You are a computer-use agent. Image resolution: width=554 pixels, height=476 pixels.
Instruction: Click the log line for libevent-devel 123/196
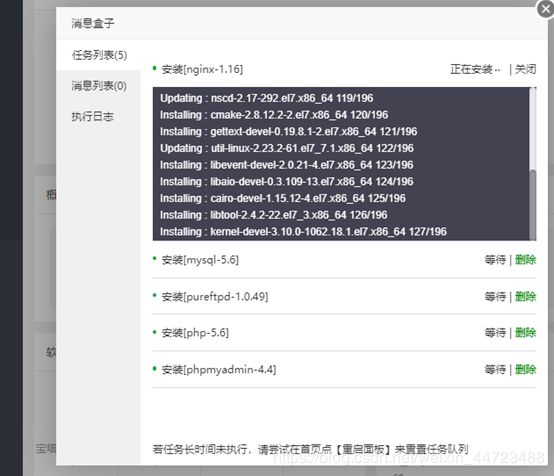pos(287,165)
